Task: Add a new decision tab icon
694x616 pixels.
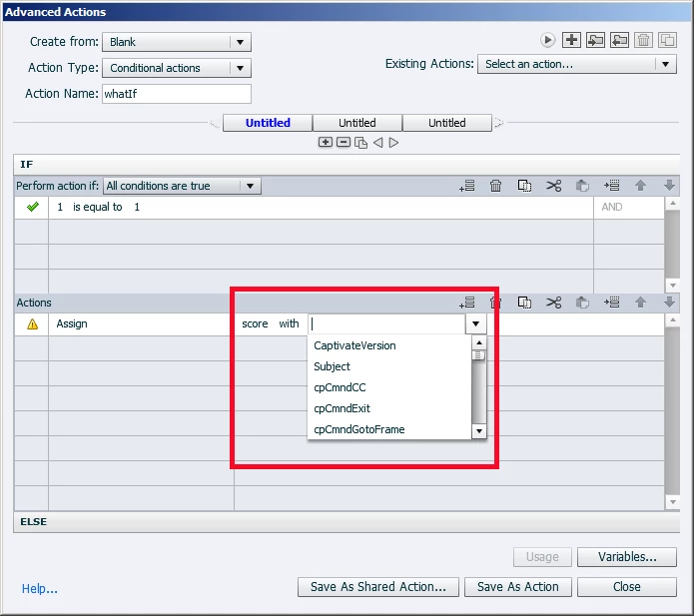Action: 326,142
